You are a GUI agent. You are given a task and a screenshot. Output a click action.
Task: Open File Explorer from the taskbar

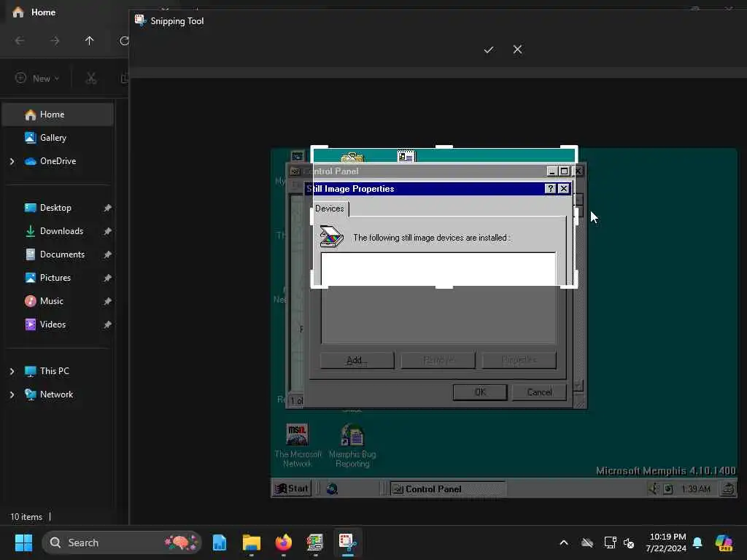(251, 542)
